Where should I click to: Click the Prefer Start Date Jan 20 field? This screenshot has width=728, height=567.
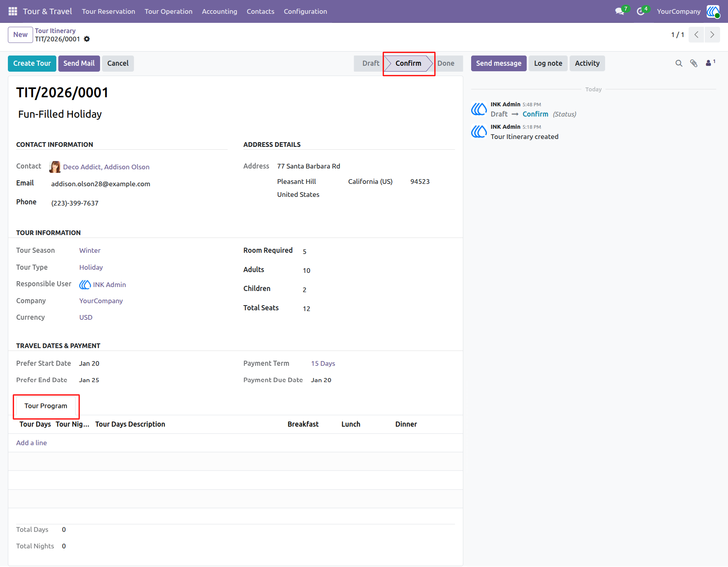tap(89, 363)
